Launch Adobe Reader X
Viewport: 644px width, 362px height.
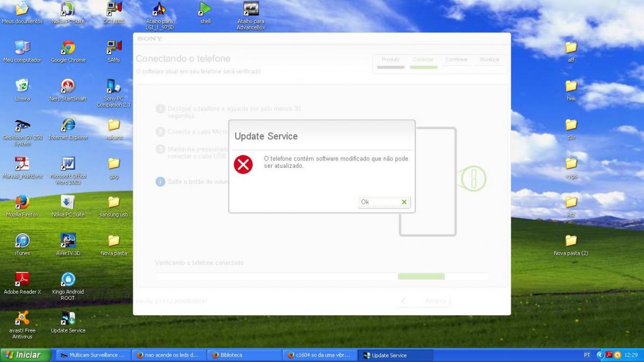(x=22, y=283)
